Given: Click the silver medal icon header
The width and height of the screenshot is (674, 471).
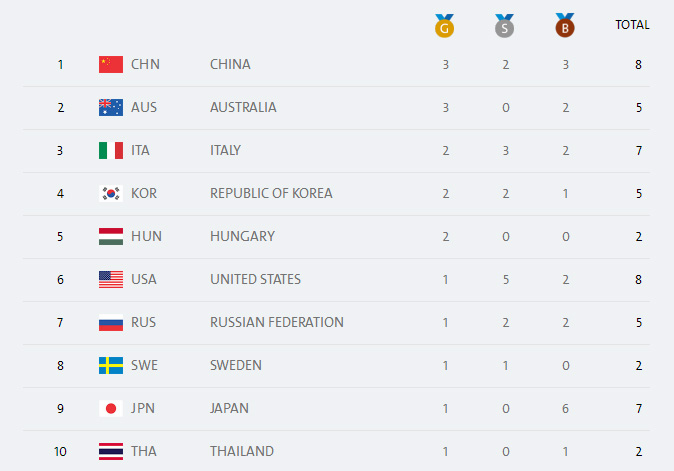Looking at the screenshot, I should click(504, 26).
